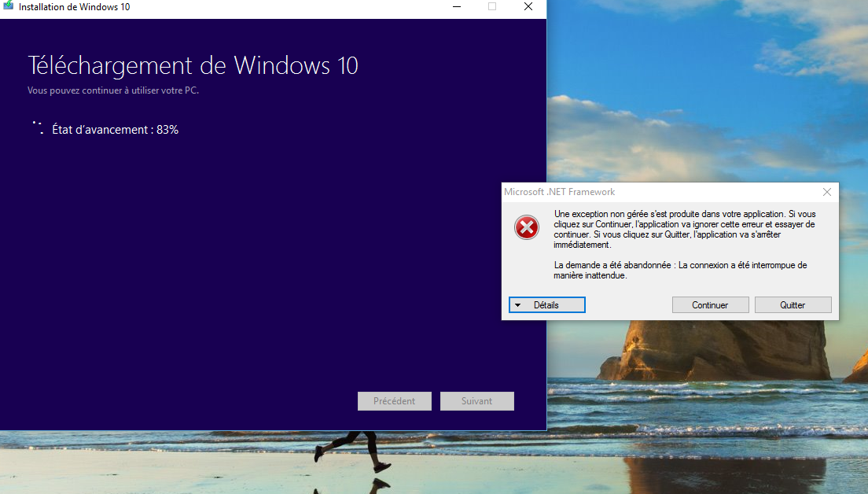Click the 'Téléchargement de Windows 10' heading
The image size is (868, 494).
click(x=193, y=65)
